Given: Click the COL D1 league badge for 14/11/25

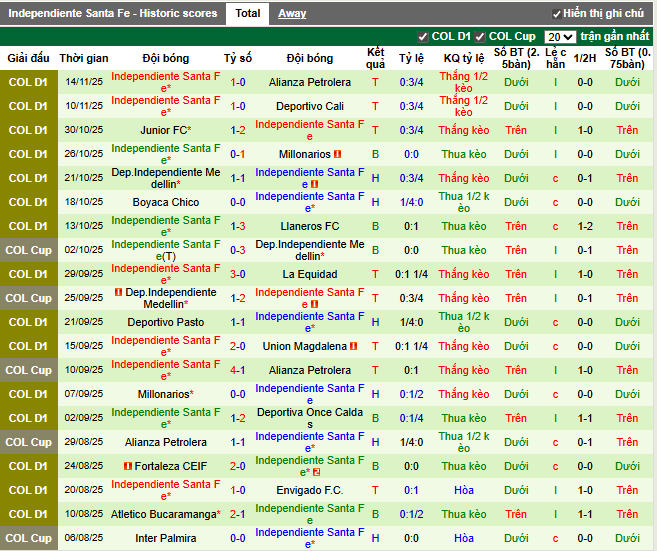Looking at the screenshot, I should pyautogui.click(x=28, y=82).
